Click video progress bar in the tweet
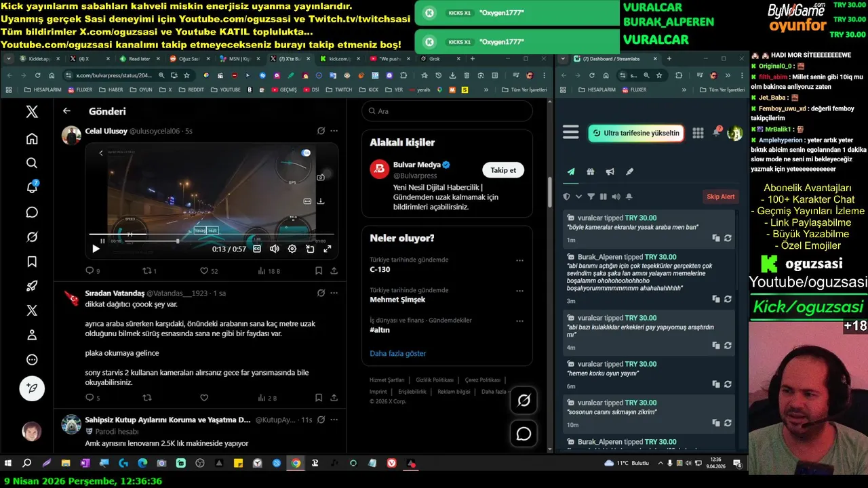Viewport: 868px width, 488px height. coord(212,234)
